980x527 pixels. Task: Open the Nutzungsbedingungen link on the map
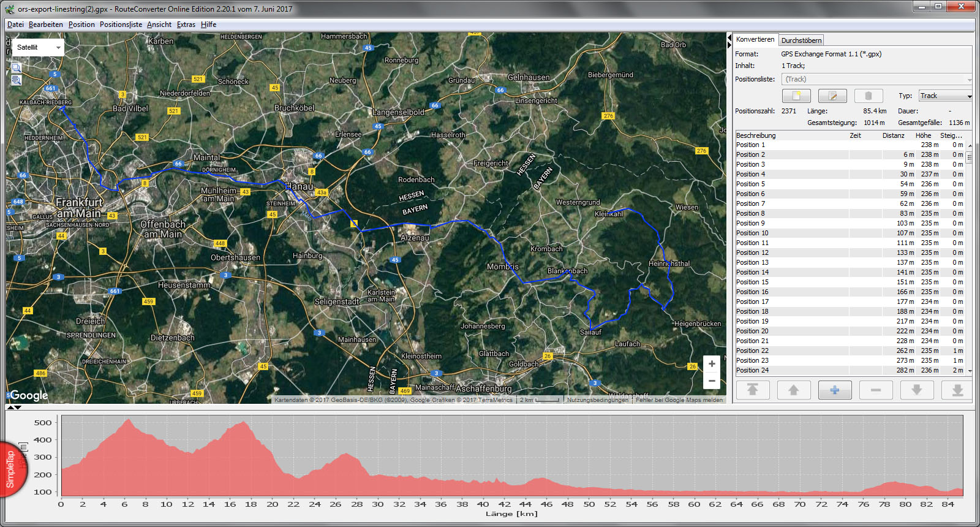tap(597, 400)
